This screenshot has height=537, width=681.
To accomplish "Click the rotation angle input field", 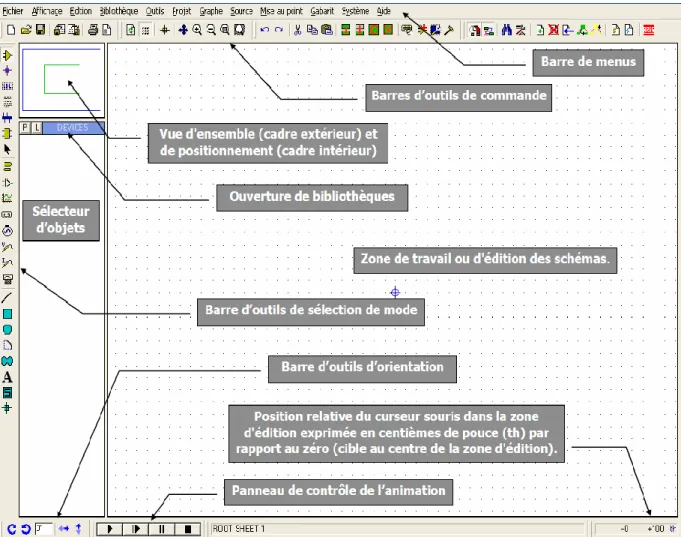I will pos(44,529).
